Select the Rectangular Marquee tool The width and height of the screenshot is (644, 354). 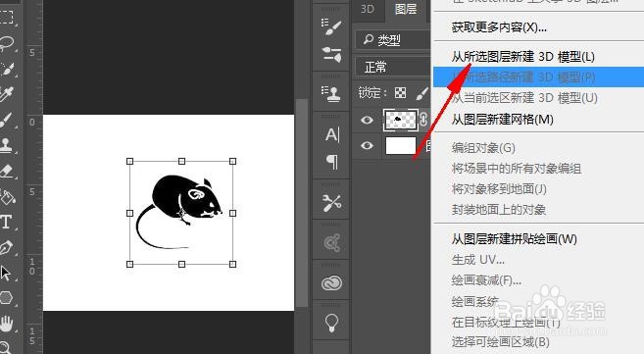pyautogui.click(x=7, y=18)
